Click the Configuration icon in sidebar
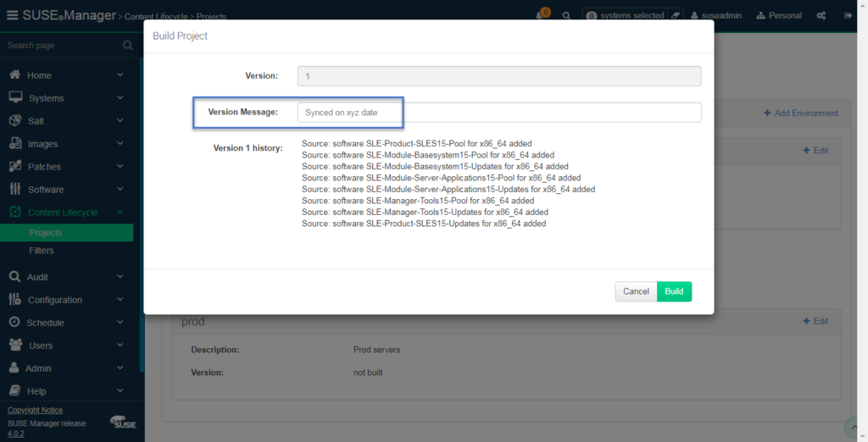This screenshot has width=868, height=442. (15, 299)
